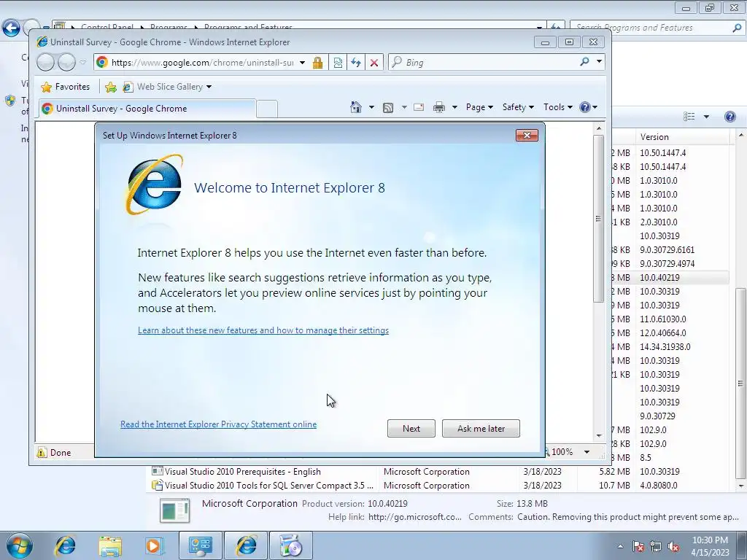Select the Uninstall Survey - Google Chrome tab
This screenshot has width=747, height=560.
147,109
